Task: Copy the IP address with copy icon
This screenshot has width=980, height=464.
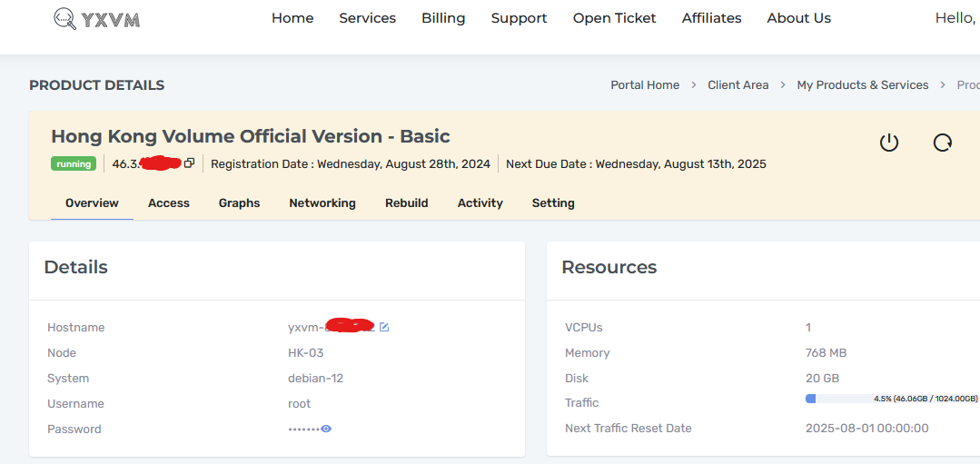Action: [189, 163]
